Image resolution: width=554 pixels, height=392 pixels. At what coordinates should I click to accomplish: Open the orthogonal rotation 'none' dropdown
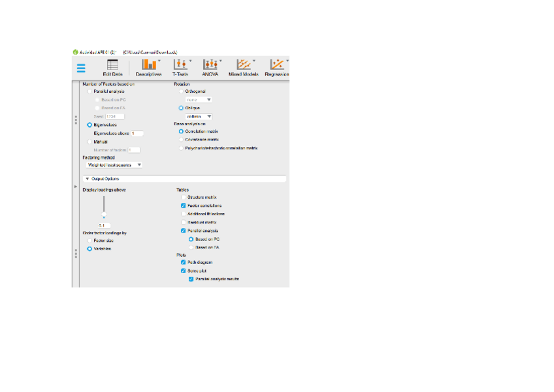[199, 100]
